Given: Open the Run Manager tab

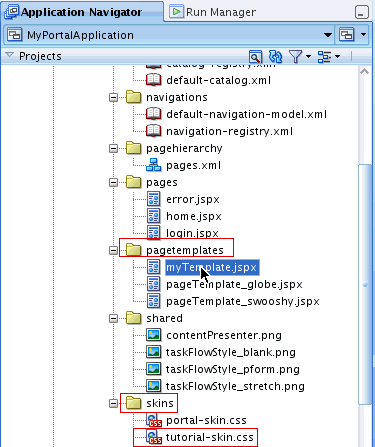Looking at the screenshot, I should click(x=213, y=12).
